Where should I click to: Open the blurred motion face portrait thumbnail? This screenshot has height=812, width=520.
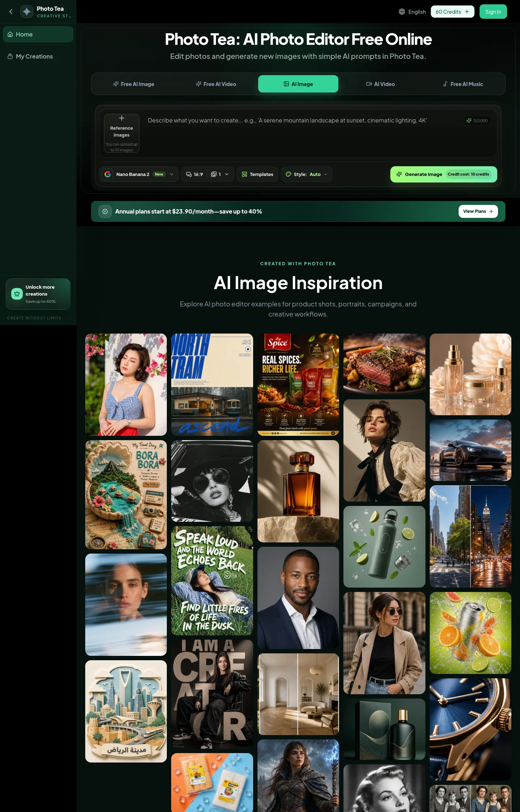pos(126,605)
